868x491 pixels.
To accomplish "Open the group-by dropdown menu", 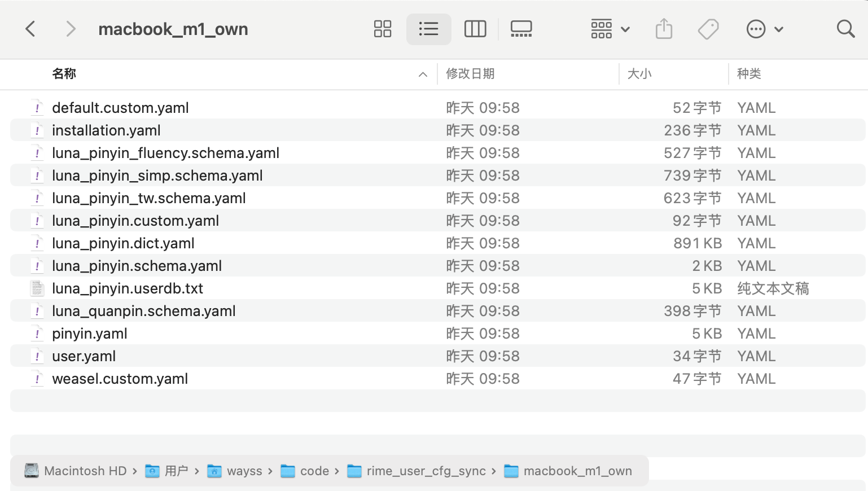I will [610, 29].
